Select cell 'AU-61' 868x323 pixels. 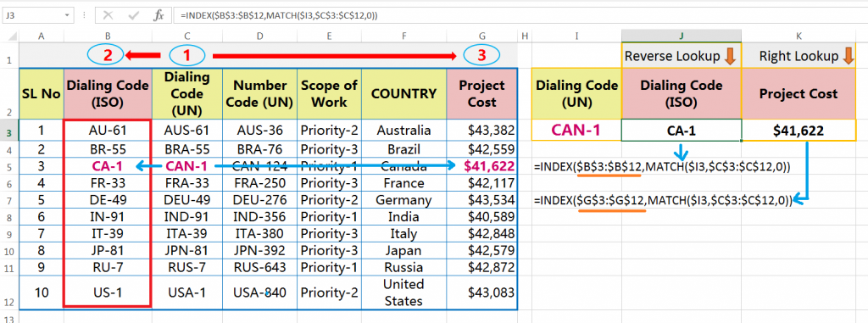click(x=108, y=131)
